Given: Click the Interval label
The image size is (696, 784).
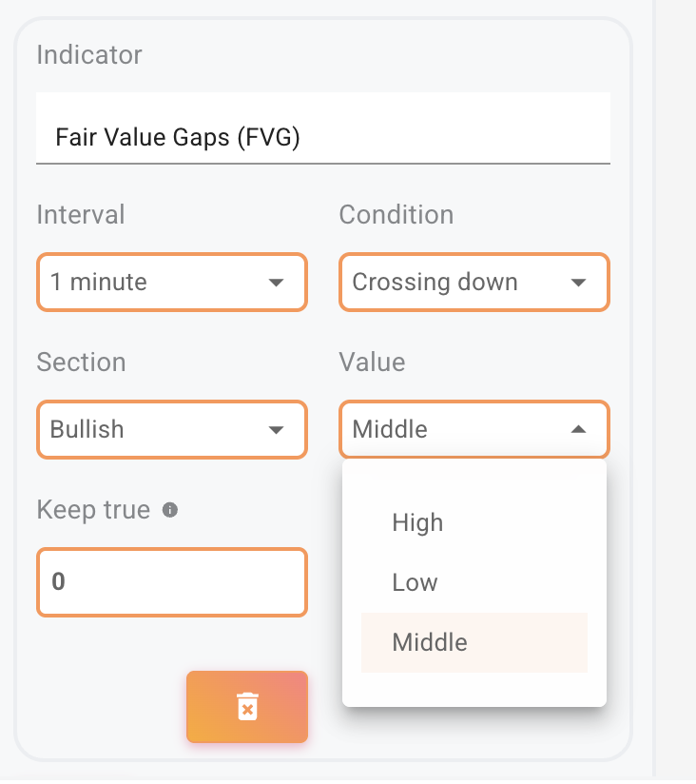Looking at the screenshot, I should pyautogui.click(x=81, y=214).
